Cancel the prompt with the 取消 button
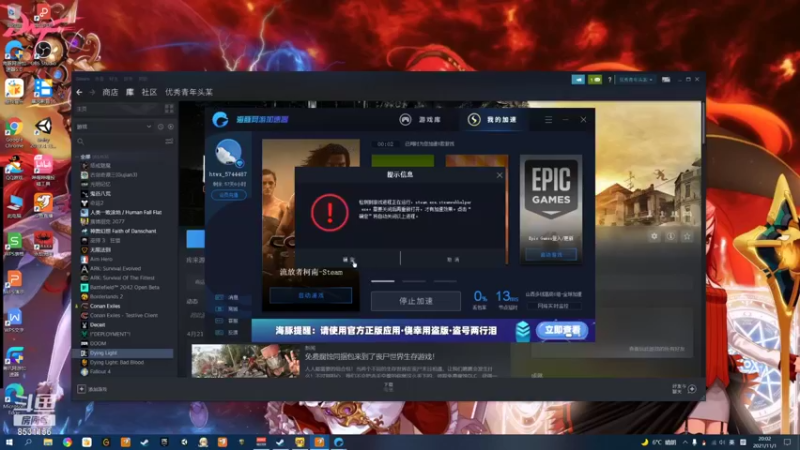800x450 pixels. point(453,260)
